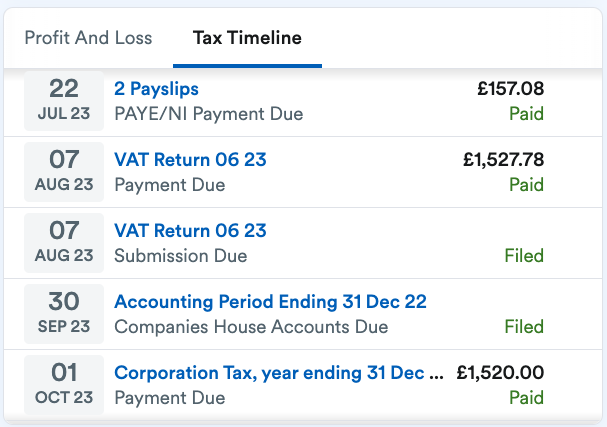Click the £1,520.00 corporation tax amount

tap(500, 372)
